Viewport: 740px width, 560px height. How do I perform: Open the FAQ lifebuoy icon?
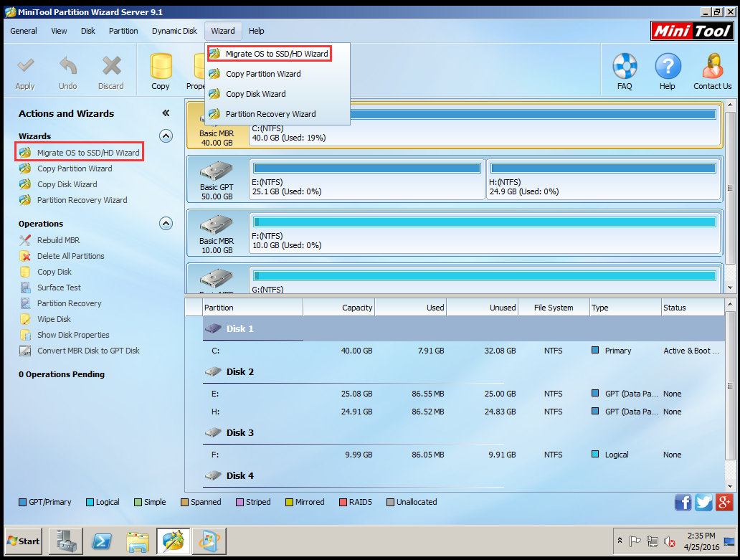pos(625,72)
